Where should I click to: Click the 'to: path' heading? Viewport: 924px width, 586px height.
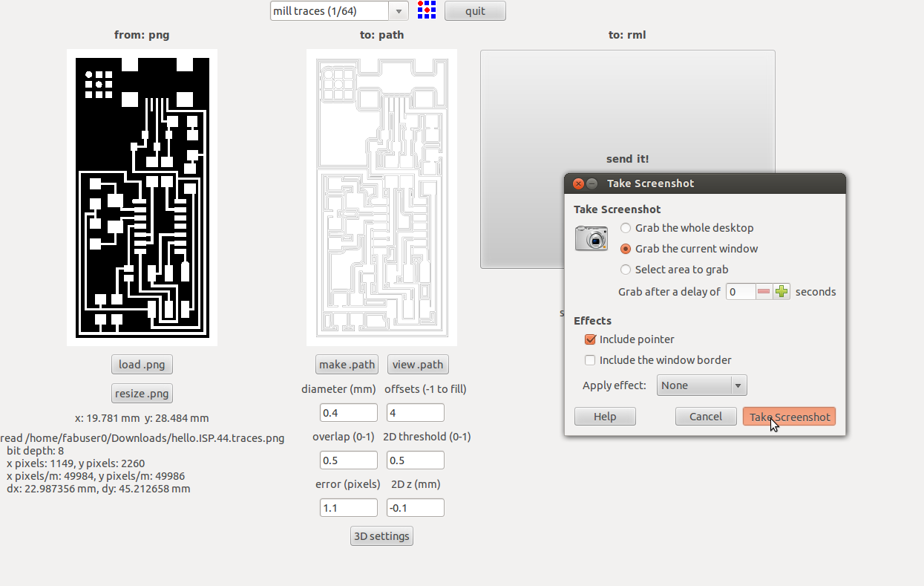click(x=381, y=35)
